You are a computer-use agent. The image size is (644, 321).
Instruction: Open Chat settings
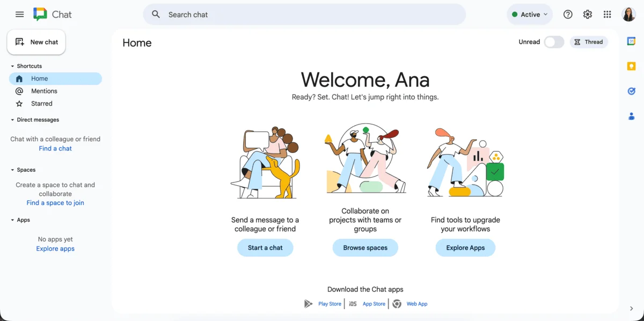pyautogui.click(x=588, y=14)
